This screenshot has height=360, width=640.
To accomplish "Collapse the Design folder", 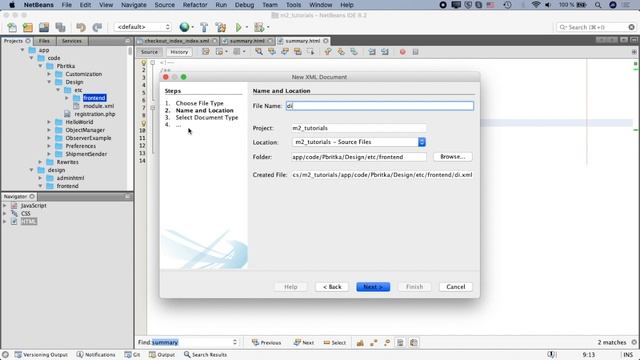I will [x=49, y=82].
